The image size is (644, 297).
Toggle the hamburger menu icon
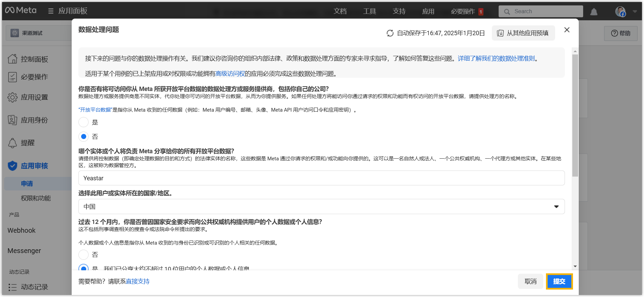51,11
